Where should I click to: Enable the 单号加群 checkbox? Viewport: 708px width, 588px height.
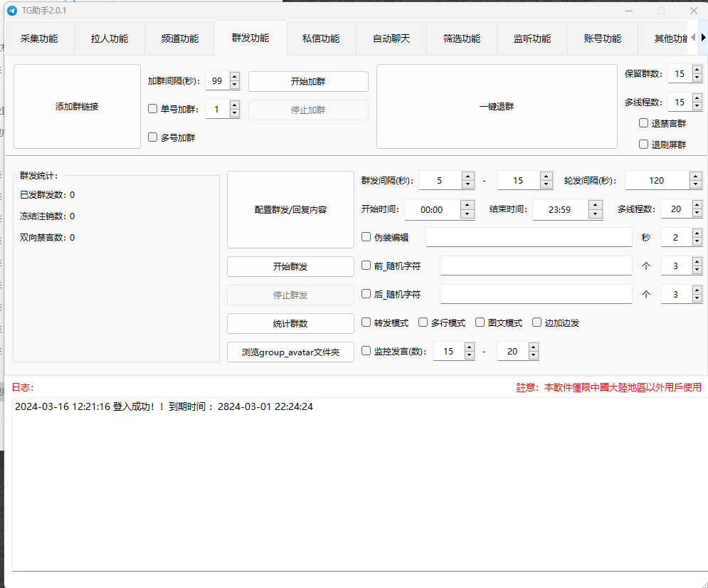click(152, 109)
